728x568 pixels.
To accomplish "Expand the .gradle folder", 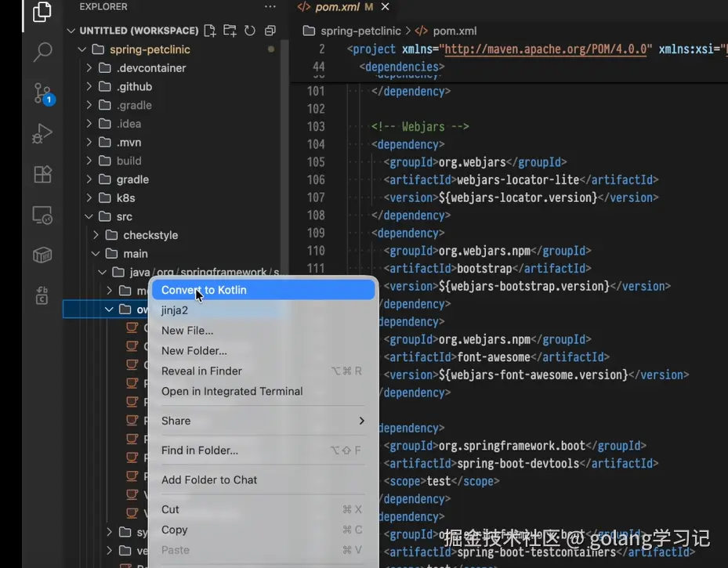I will pyautogui.click(x=89, y=105).
